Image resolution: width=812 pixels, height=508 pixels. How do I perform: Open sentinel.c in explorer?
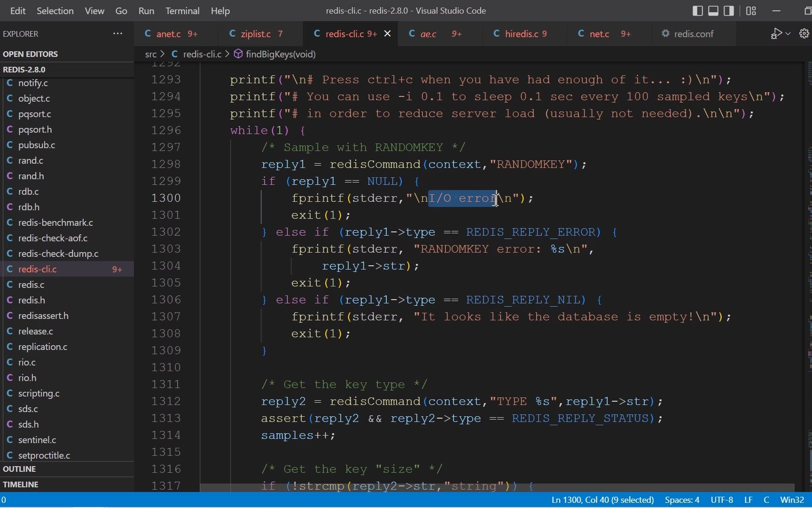click(x=67, y=440)
